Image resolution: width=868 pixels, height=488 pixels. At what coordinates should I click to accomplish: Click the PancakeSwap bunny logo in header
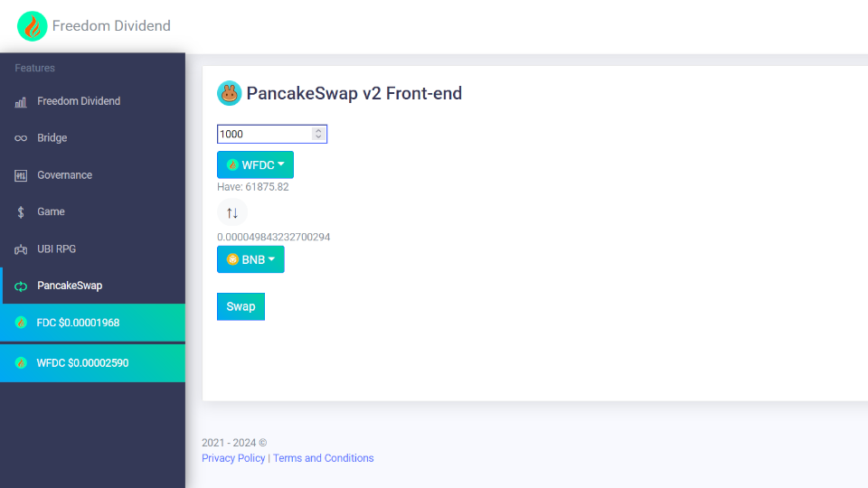[x=229, y=93]
